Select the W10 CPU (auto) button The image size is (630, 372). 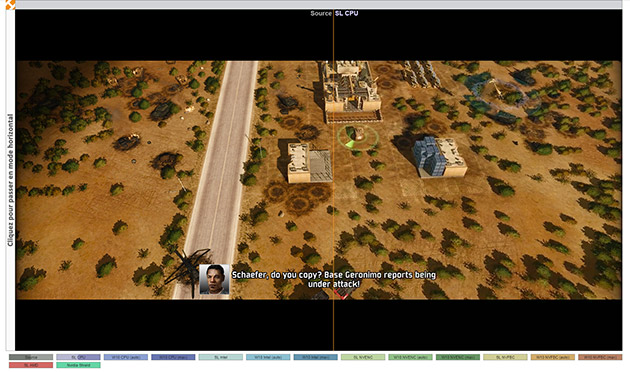126,357
